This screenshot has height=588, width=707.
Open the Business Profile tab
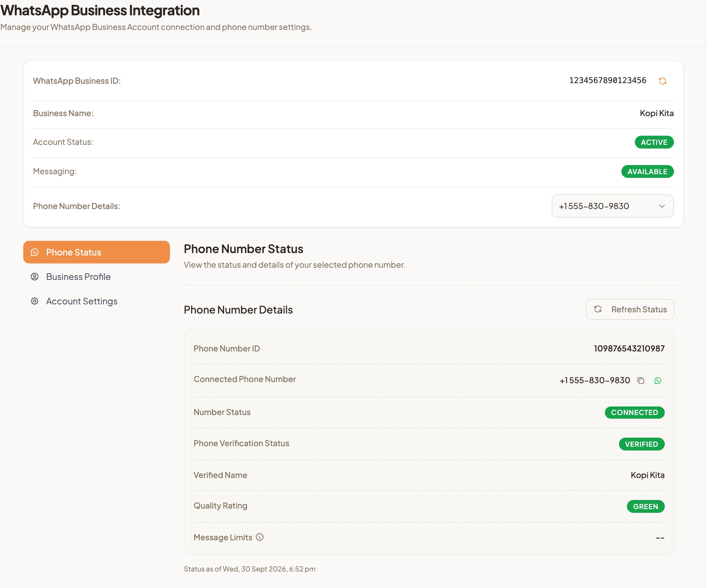97,277
